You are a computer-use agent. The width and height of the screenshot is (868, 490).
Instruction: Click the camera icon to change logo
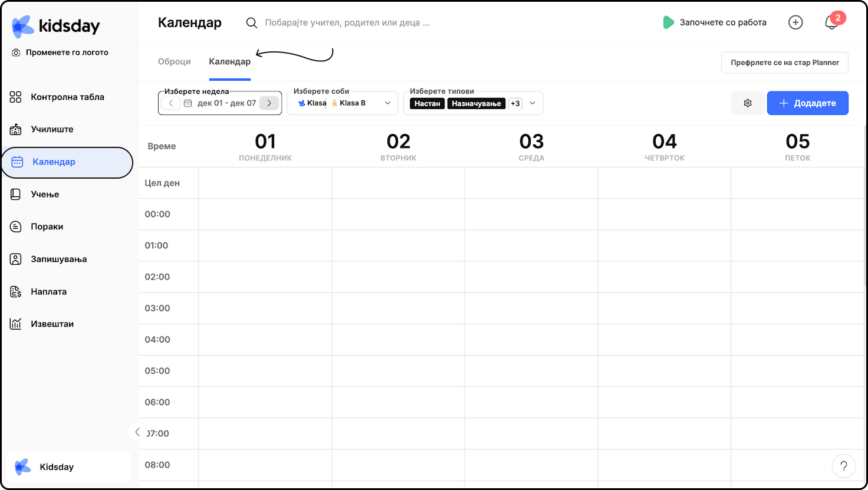coord(16,52)
